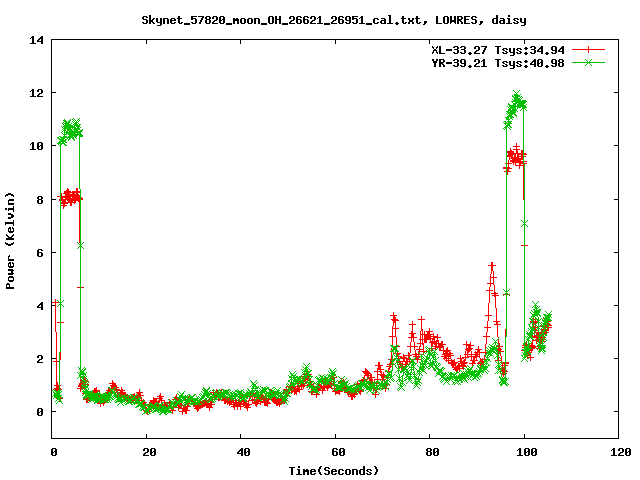Click y-axis tick label 10

tap(36, 146)
